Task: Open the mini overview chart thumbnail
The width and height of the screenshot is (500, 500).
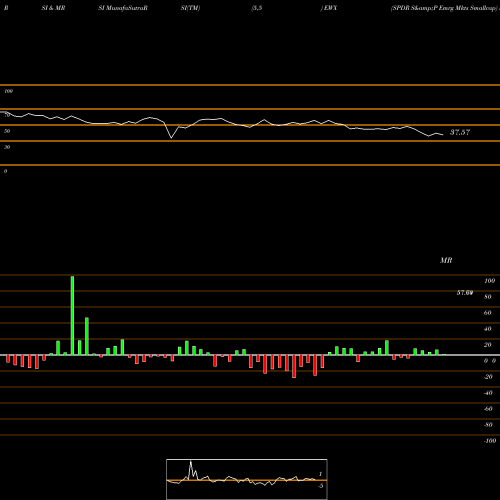Action: coord(247,479)
